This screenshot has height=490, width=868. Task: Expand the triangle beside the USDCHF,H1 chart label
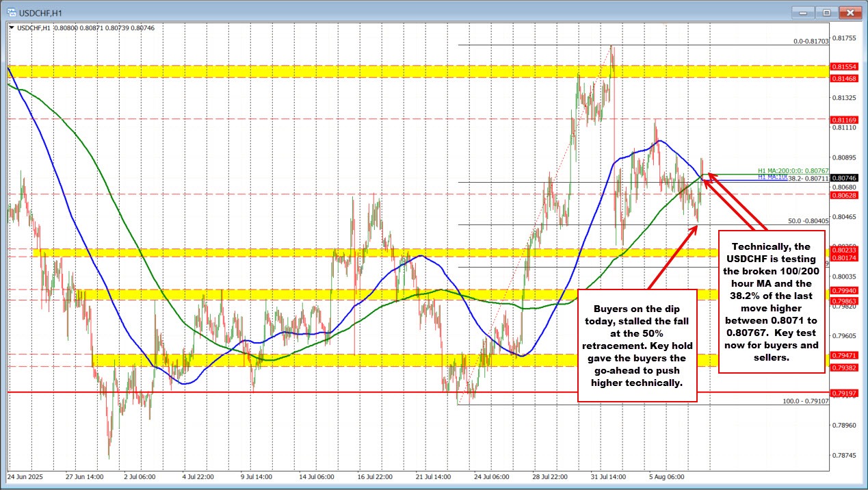coord(11,27)
